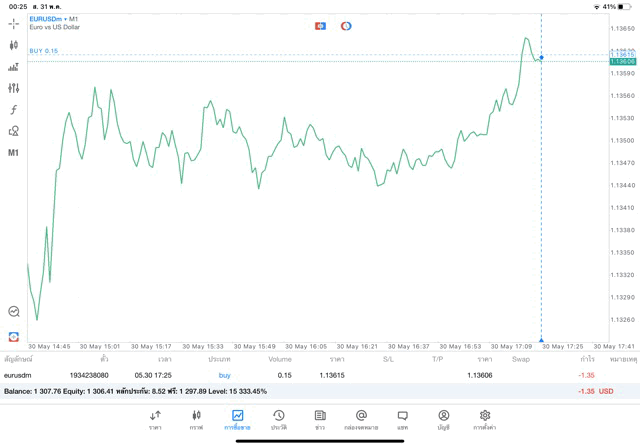Open the ประวัติ history tab
640x447 pixels.
(279, 420)
